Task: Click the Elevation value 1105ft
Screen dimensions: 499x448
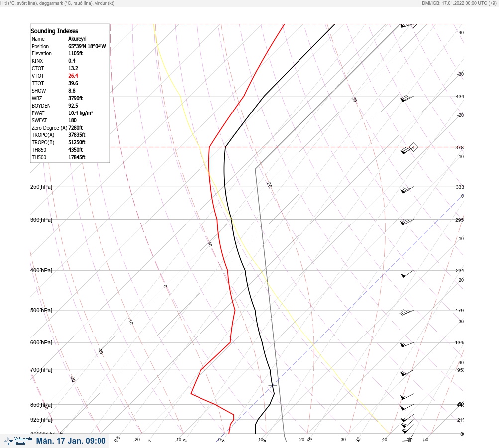Action: [x=75, y=53]
